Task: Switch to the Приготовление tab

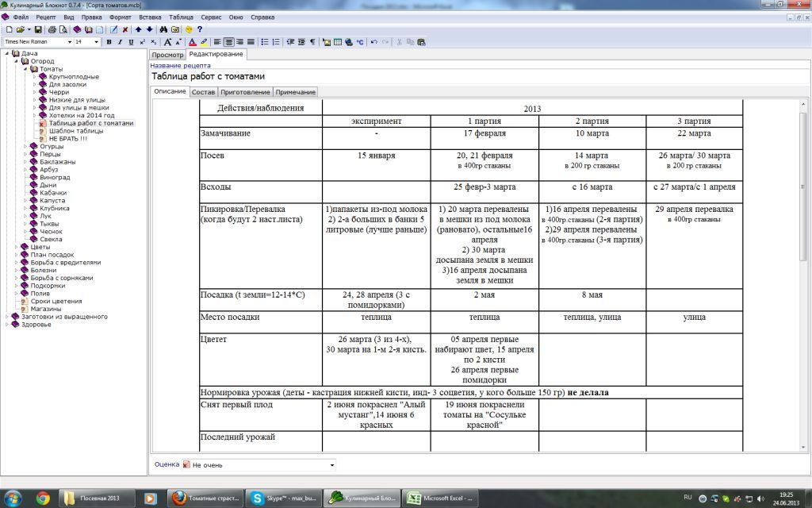Action: click(245, 92)
